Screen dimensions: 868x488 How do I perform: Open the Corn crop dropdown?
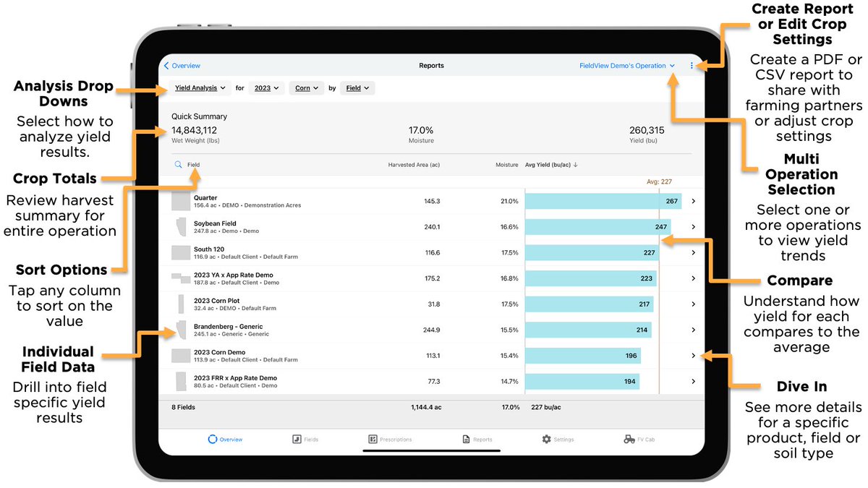click(307, 88)
